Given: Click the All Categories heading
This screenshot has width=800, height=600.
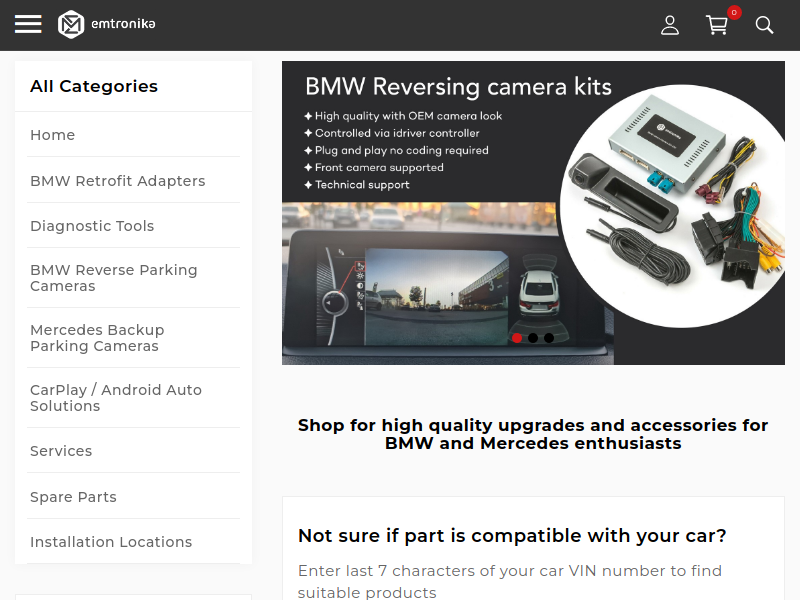Looking at the screenshot, I should pyautogui.click(x=94, y=86).
